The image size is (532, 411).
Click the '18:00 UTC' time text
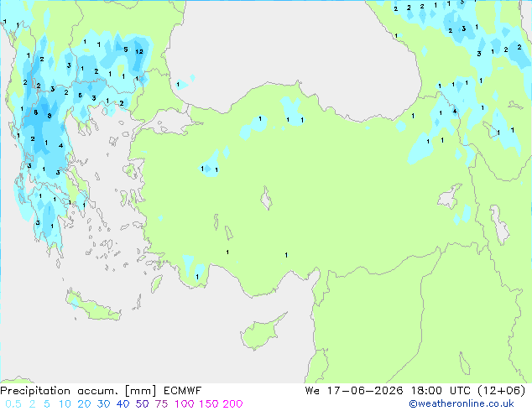pos(441,391)
